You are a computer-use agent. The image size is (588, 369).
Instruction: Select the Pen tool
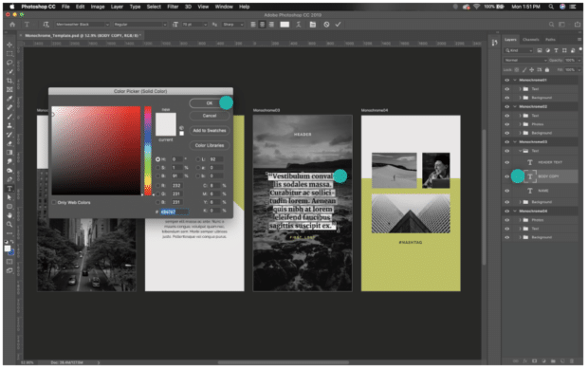coord(9,180)
